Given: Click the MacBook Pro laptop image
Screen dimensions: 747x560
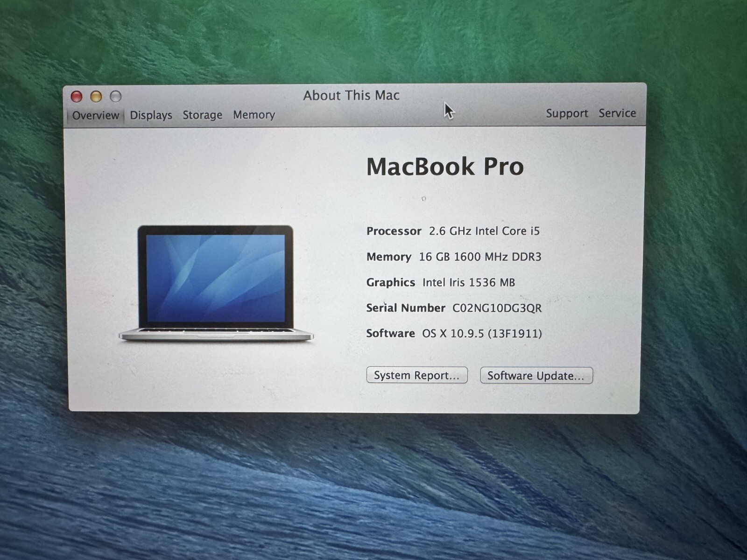Looking at the screenshot, I should (216, 283).
